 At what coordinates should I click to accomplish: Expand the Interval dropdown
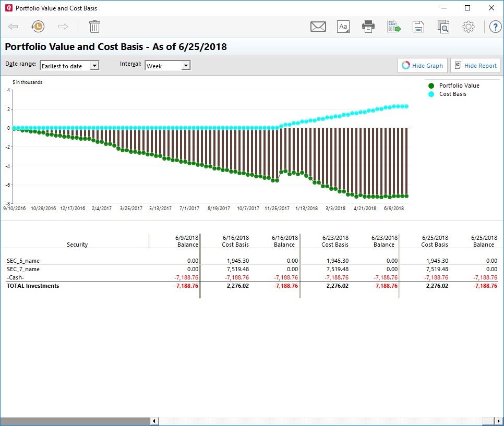(186, 66)
